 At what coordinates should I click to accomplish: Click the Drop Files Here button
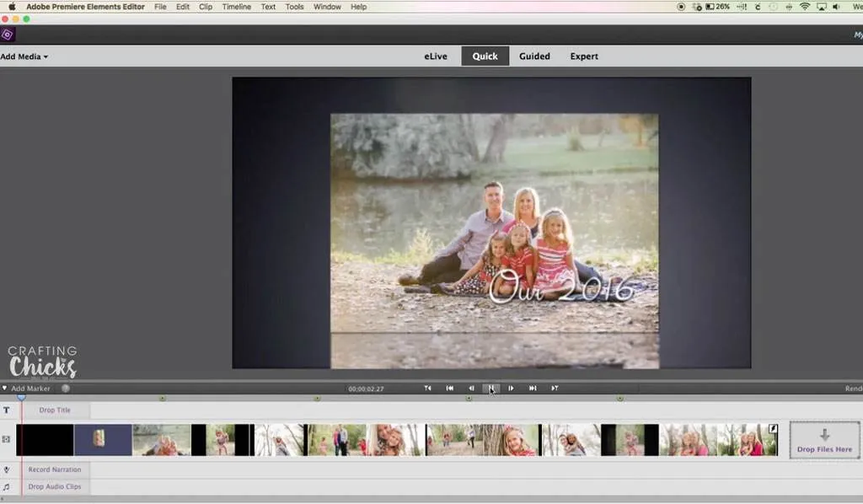823,439
